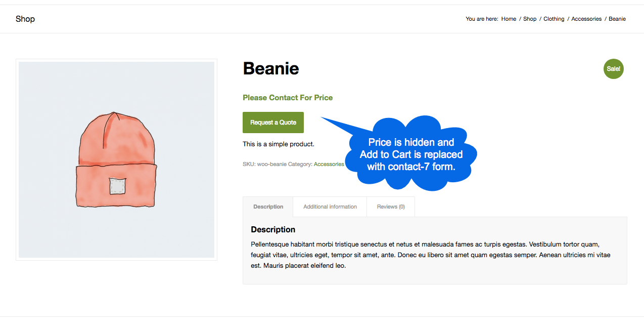Switch to the Description tab
This screenshot has height=325, width=644.
[268, 207]
